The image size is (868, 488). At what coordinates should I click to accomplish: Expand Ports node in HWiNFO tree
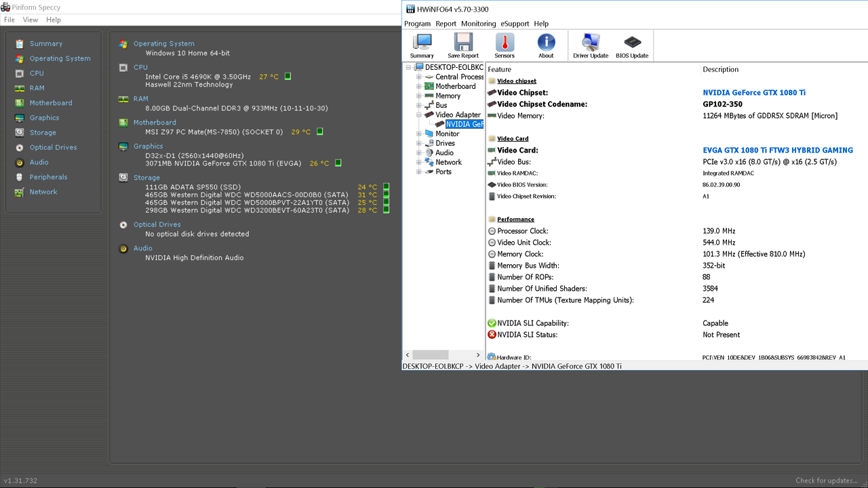[x=419, y=171]
